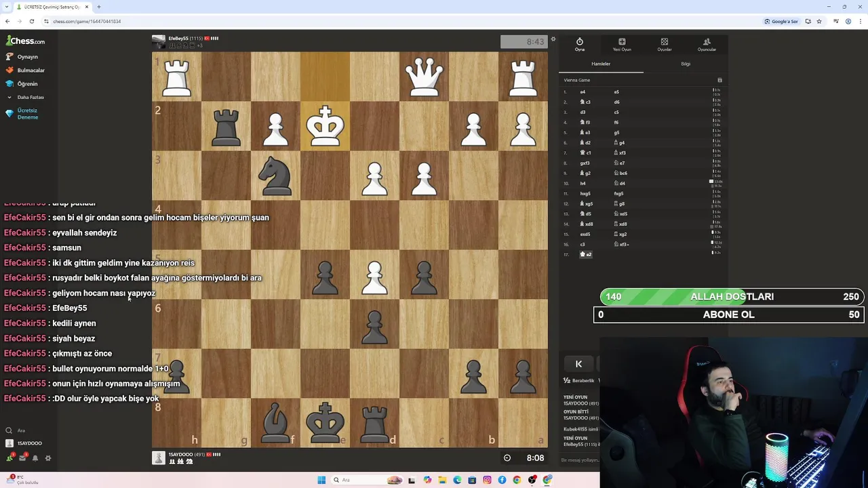
Task: Click the black rook on d8
Action: coord(375,422)
